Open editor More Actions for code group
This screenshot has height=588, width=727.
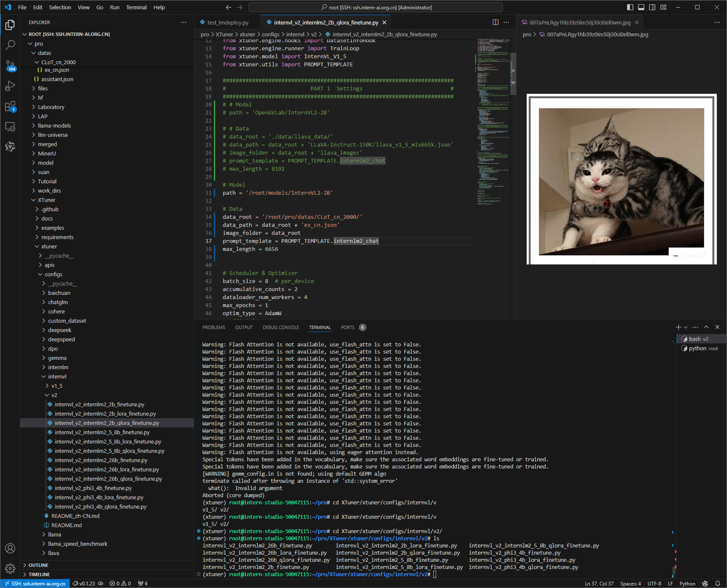pyautogui.click(x=506, y=22)
